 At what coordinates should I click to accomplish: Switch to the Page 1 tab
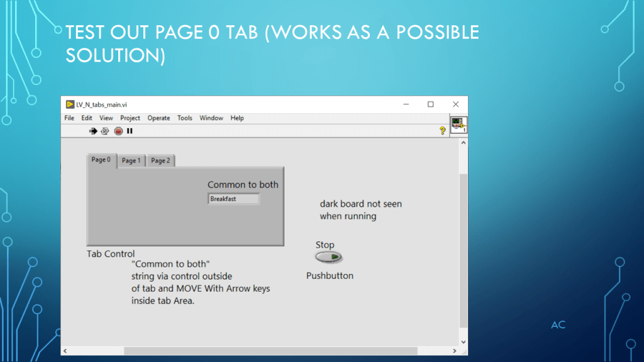(131, 161)
